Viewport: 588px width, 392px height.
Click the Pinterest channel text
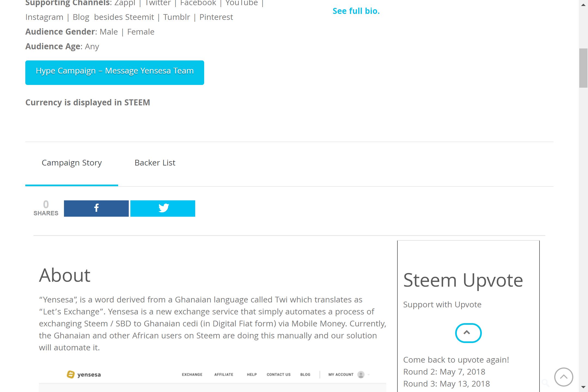pyautogui.click(x=216, y=17)
